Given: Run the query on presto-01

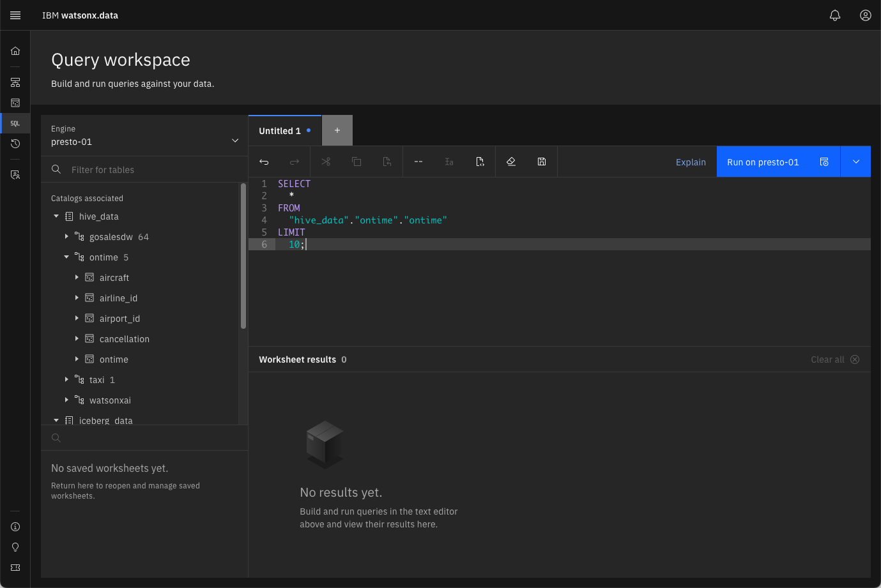Looking at the screenshot, I should pos(778,162).
